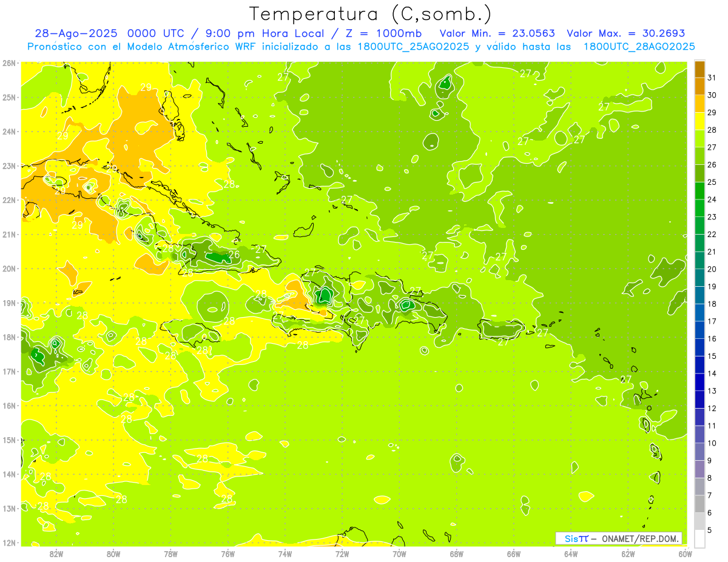
Task: Click the "Temperatura (C,somb.)" chart title
Action: coord(370,14)
